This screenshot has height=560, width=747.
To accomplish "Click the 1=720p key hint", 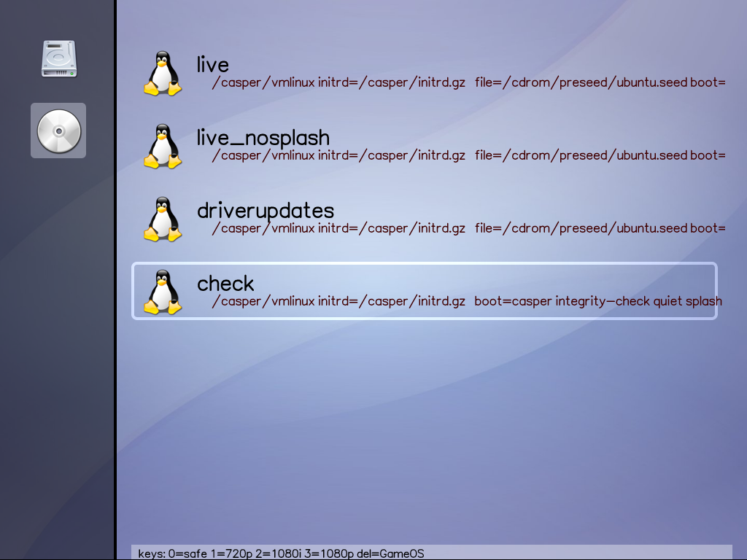I will tap(230, 553).
